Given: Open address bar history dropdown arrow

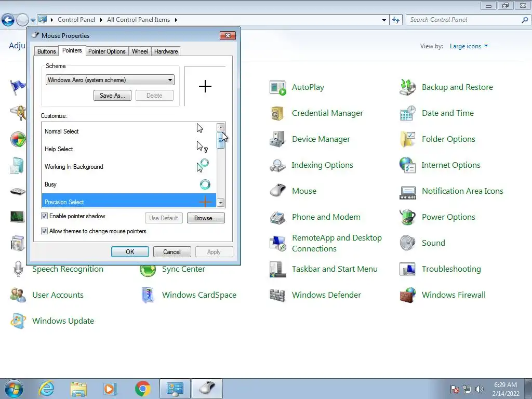Looking at the screenshot, I should (384, 20).
